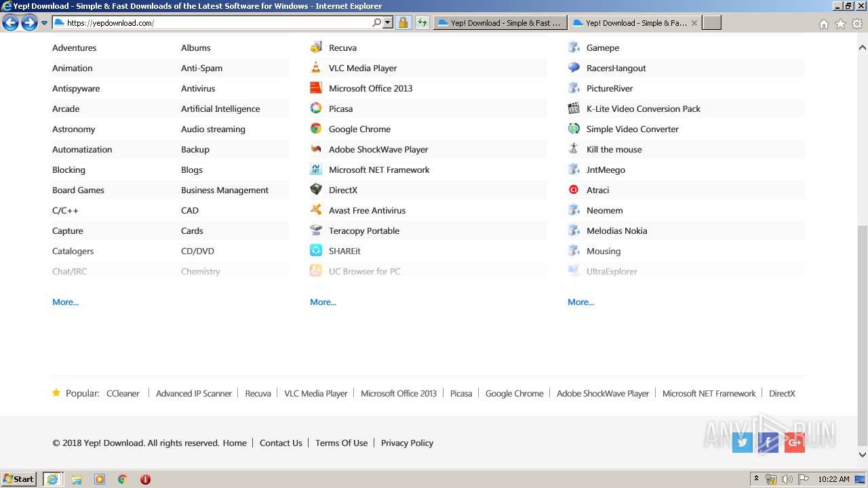
Task: Click the address bar search magnifier
Action: tap(377, 22)
